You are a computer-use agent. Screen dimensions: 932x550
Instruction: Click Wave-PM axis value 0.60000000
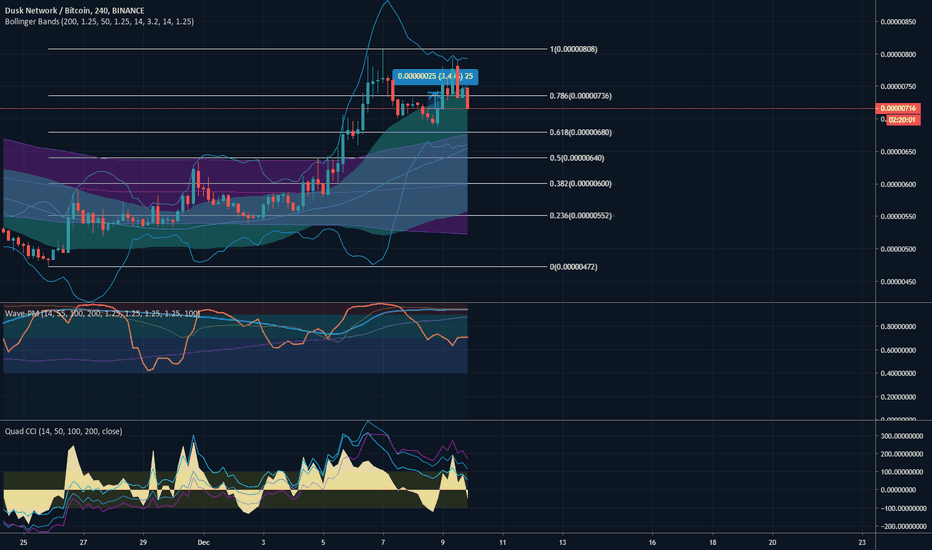tap(898, 351)
